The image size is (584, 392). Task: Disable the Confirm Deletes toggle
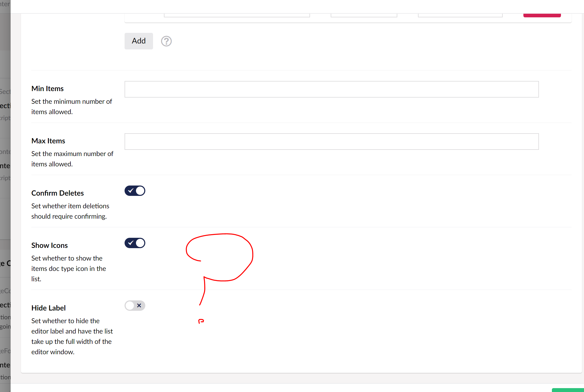(x=135, y=191)
